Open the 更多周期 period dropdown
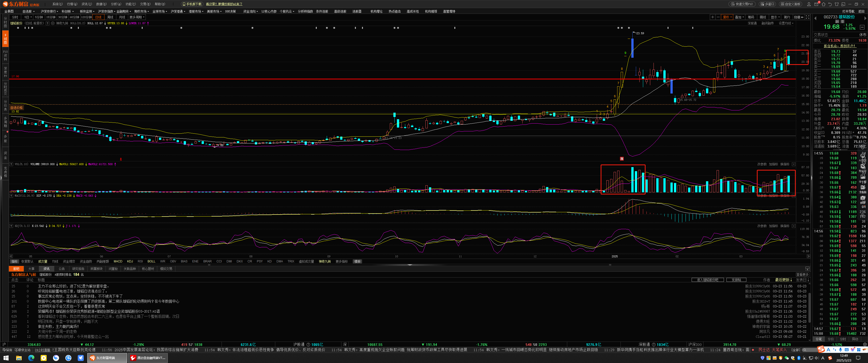The width and height of the screenshot is (868, 363). coord(137,17)
